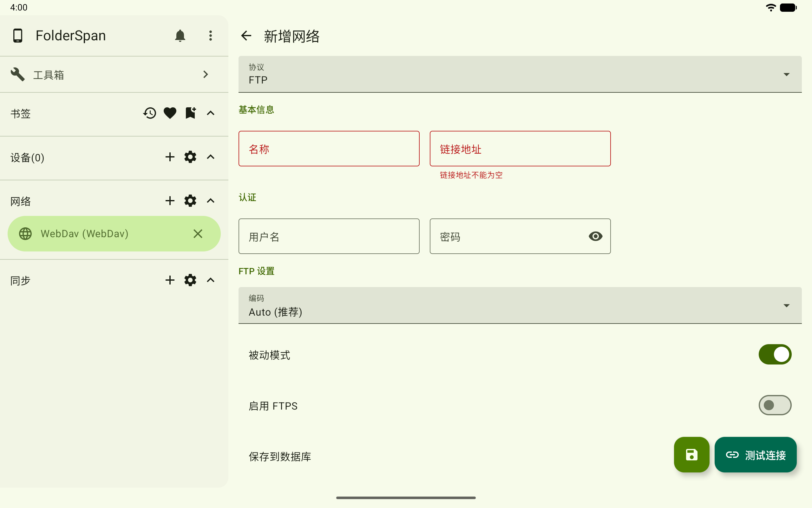Focus the 密码 password field

pos(520,236)
